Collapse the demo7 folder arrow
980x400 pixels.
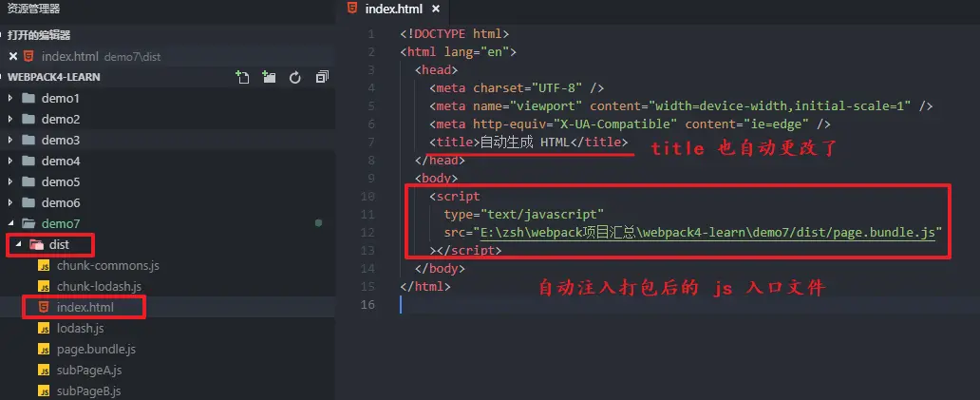(10, 223)
